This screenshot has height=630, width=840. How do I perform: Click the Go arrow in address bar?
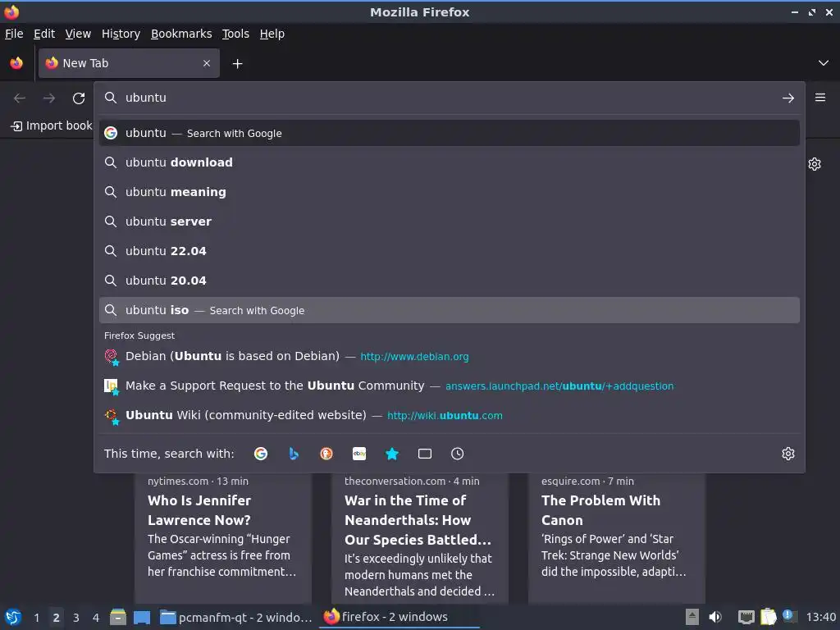[788, 98]
